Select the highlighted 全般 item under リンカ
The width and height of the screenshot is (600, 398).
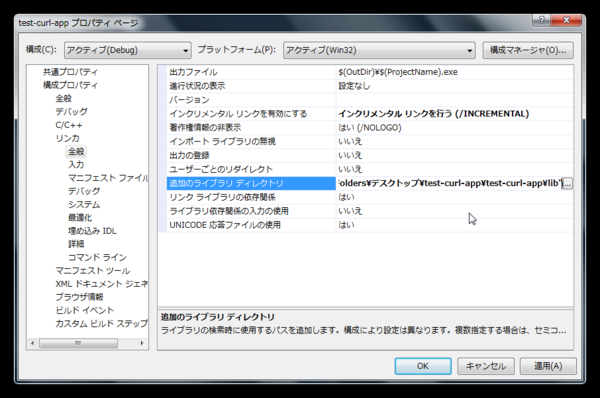tap(76, 151)
